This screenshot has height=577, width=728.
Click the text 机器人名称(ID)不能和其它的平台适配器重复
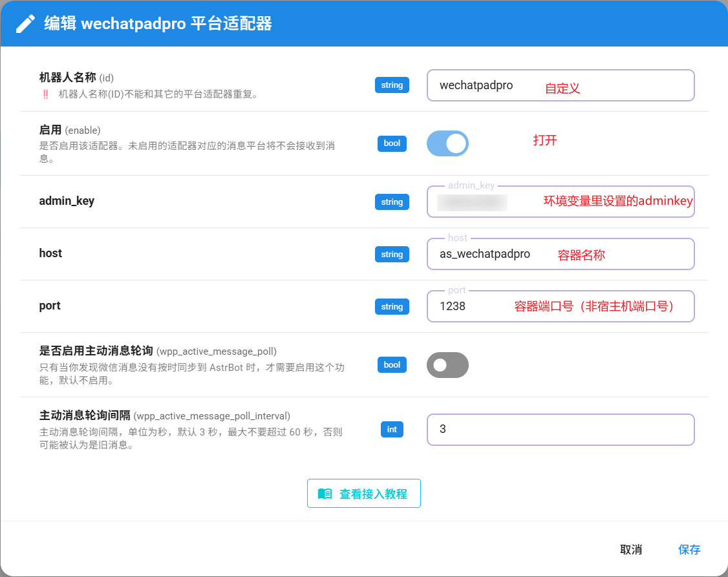click(158, 94)
